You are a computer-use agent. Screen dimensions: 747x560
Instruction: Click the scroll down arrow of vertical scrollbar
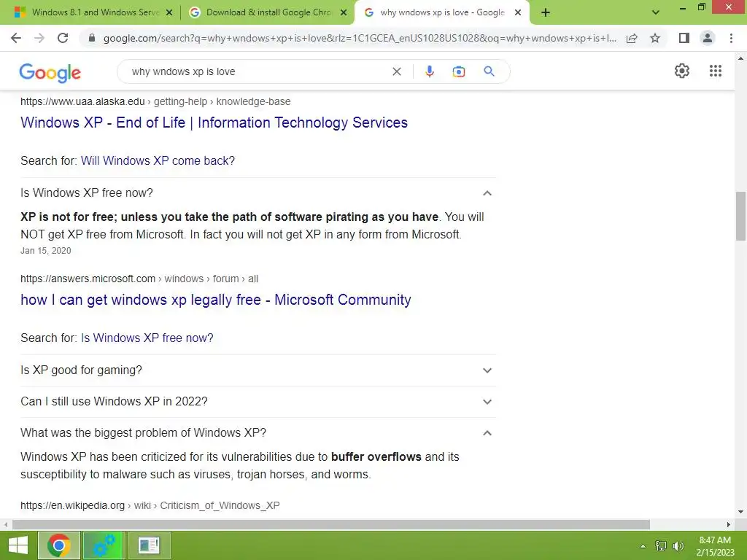coord(740,512)
